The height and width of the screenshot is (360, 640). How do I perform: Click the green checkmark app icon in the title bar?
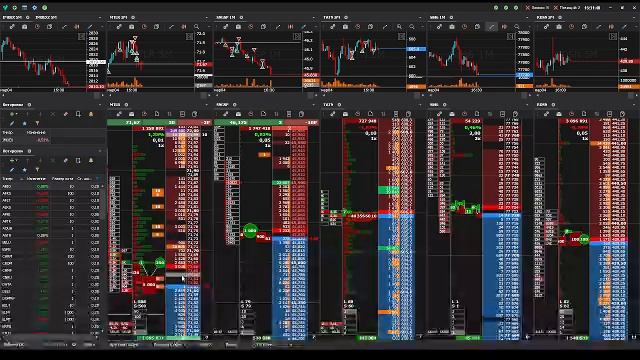[5, 8]
